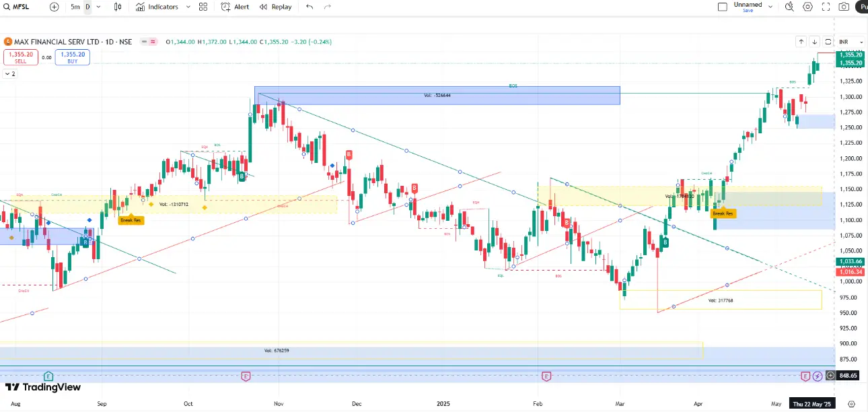868x412 pixels.
Task: Add a symbol to compare with plus icon
Action: click(54, 7)
